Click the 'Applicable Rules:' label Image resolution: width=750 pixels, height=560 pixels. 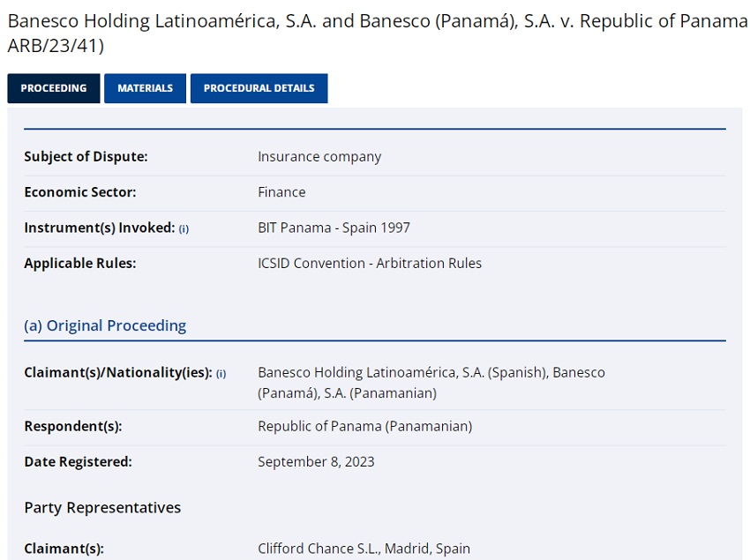[x=80, y=264]
